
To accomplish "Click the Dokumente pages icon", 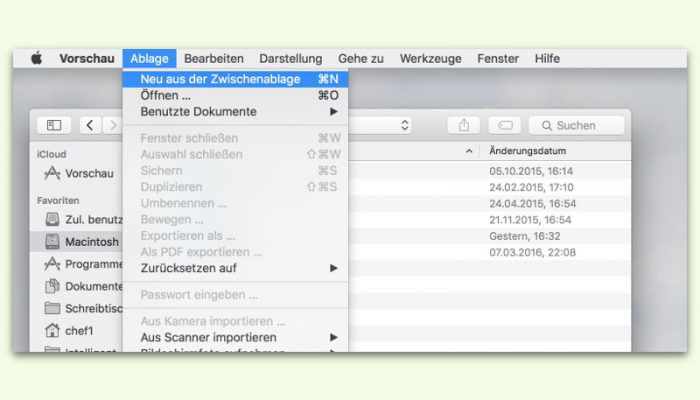I will coord(52,286).
